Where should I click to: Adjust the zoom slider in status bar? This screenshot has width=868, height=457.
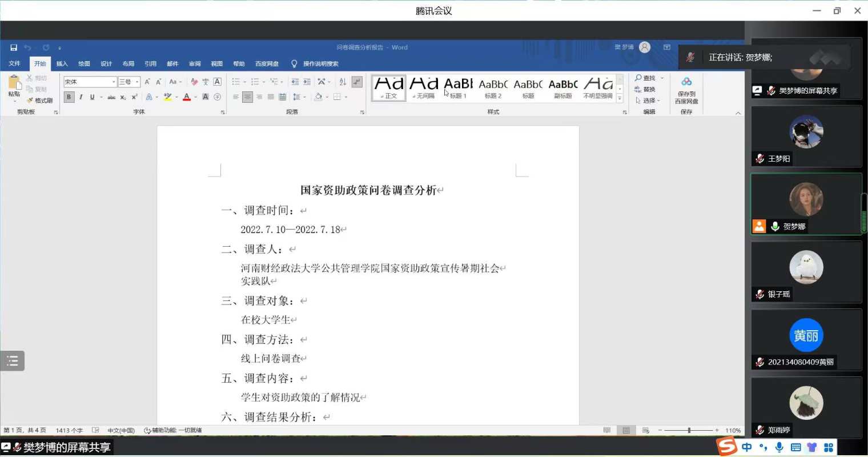coord(689,430)
